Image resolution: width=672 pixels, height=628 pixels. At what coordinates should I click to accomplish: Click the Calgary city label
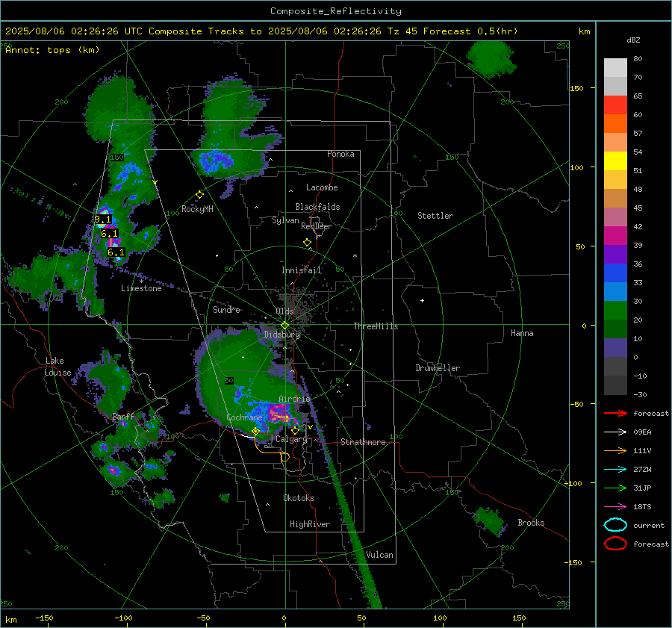coord(291,439)
